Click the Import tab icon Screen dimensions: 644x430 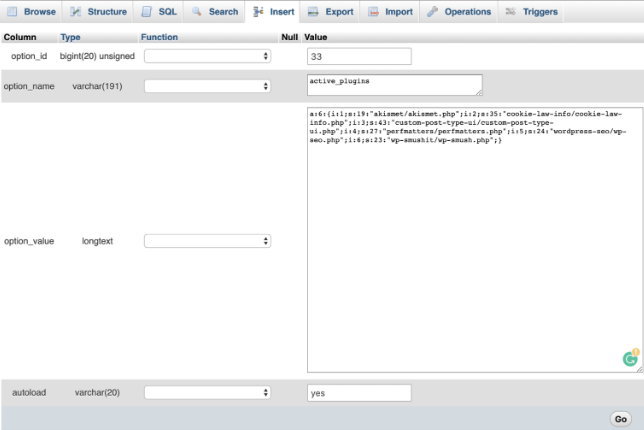[373, 12]
